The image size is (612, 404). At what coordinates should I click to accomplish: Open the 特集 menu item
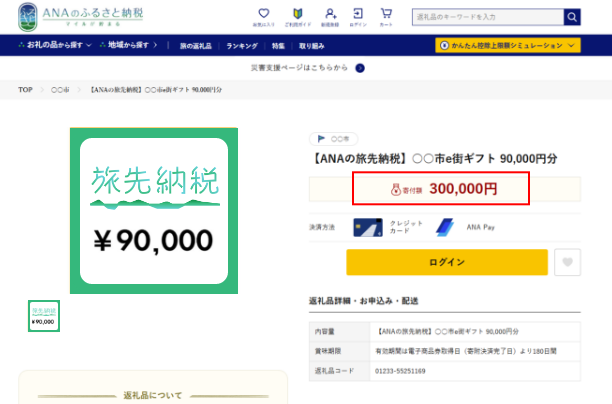278,46
